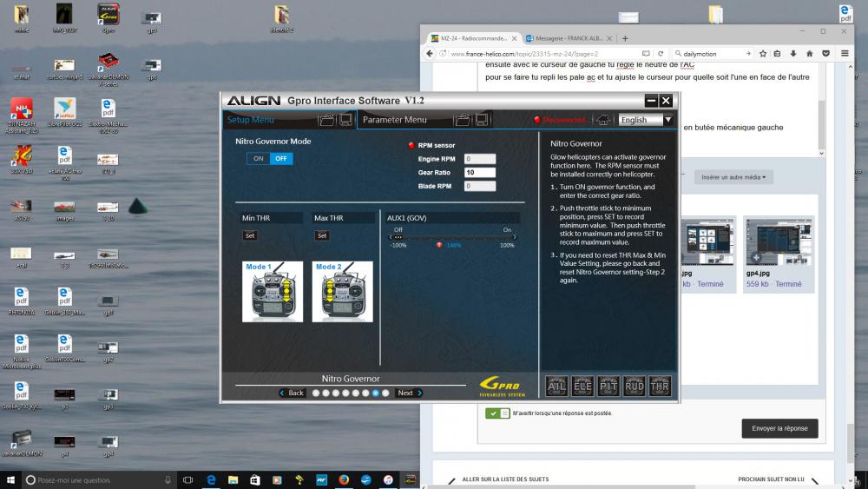Click the Gpro Flybarless System logo
This screenshot has width=868, height=489.
pos(502,387)
